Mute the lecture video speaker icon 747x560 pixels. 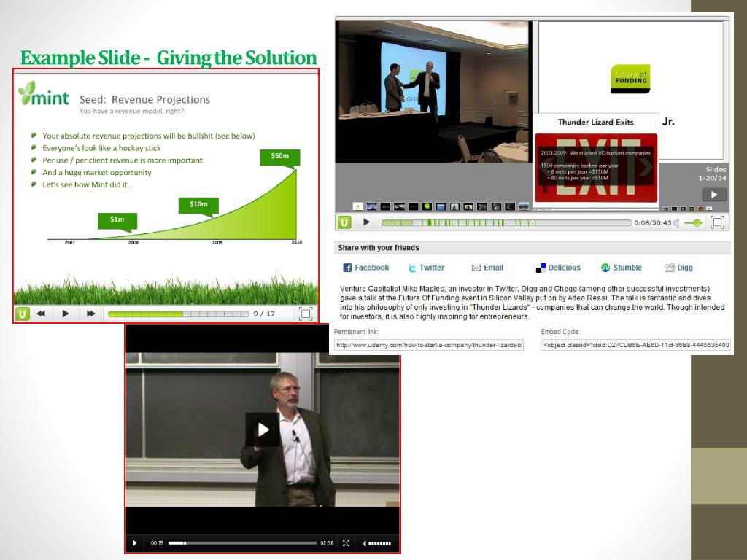tap(365, 542)
